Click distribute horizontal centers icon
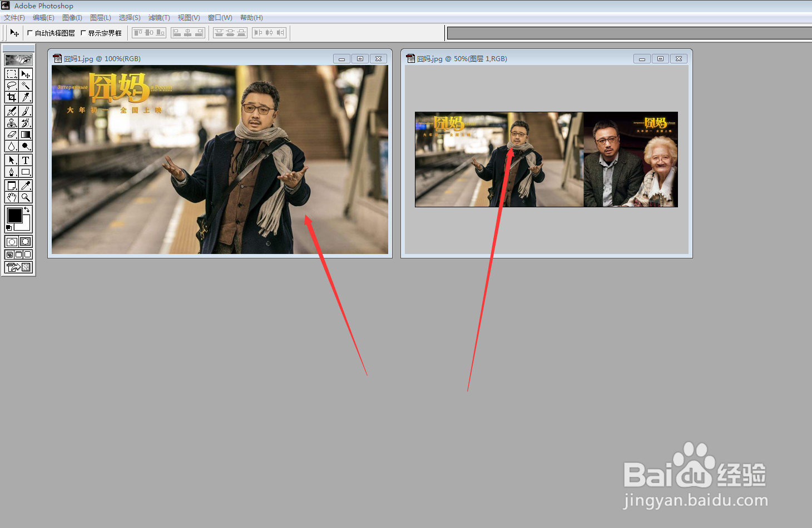Viewport: 812px width, 528px height. point(269,33)
